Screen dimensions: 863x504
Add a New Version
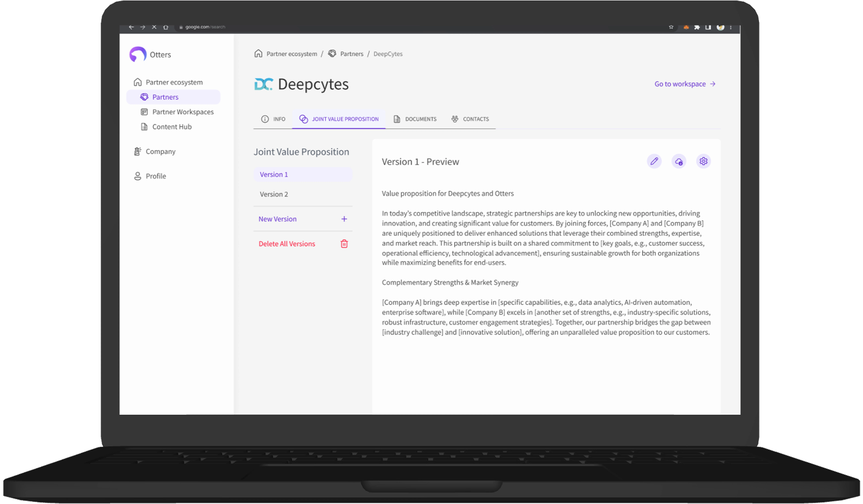pyautogui.click(x=277, y=219)
